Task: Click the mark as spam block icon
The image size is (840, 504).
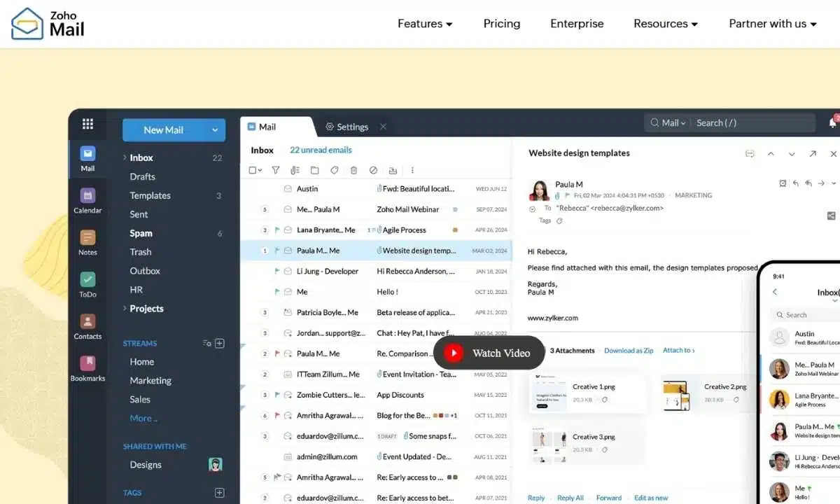Action: 373,170
